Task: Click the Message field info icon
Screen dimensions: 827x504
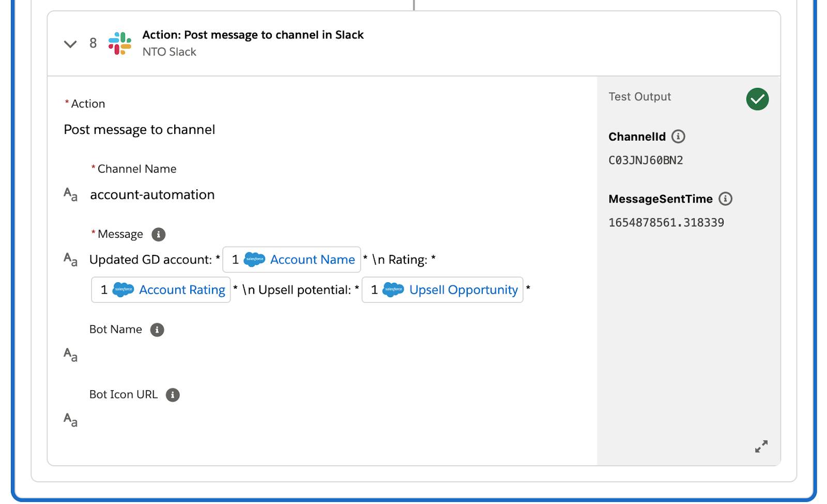Action: 158,234
